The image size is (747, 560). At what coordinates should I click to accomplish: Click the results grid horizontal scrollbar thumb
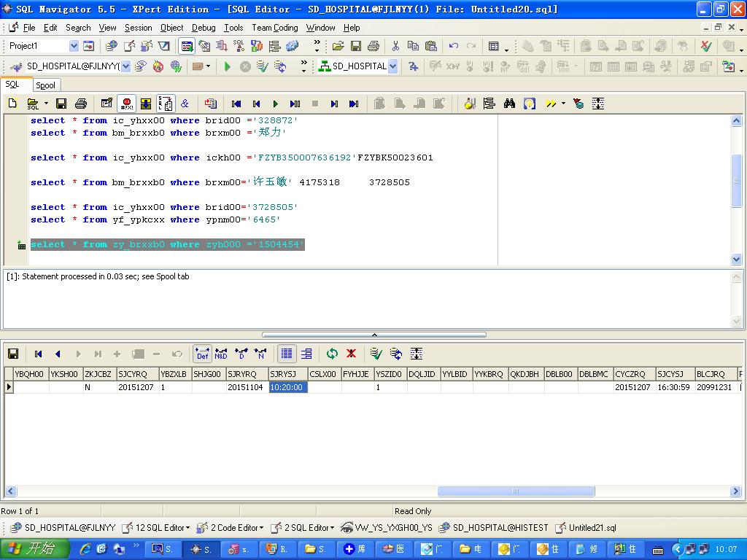tap(515, 491)
